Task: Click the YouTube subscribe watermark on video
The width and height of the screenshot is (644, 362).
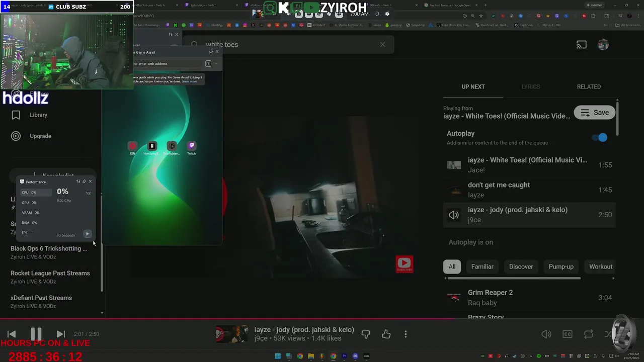Action: (404, 264)
